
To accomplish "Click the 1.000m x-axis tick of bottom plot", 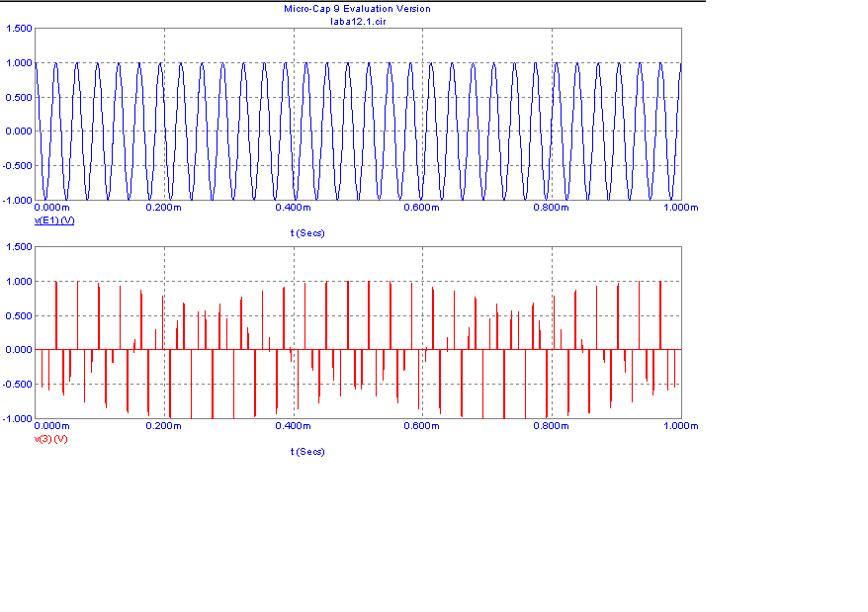I will coord(681,426).
